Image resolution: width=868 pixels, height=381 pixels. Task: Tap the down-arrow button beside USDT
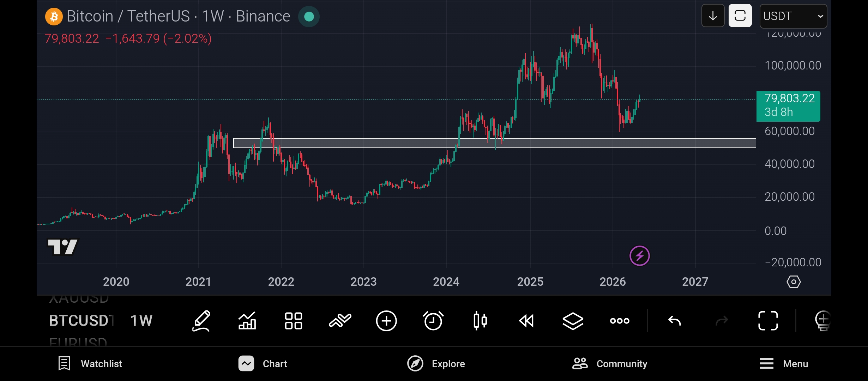click(x=713, y=16)
